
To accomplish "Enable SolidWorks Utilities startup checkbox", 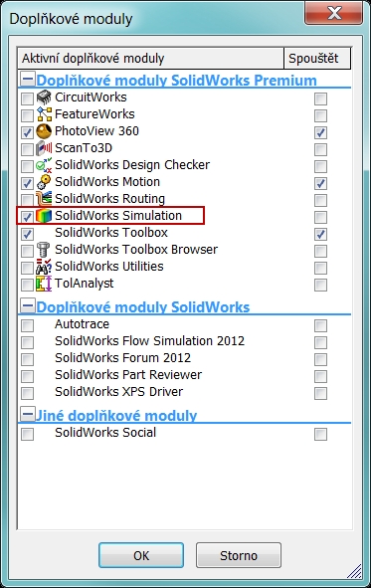I will pos(320,268).
